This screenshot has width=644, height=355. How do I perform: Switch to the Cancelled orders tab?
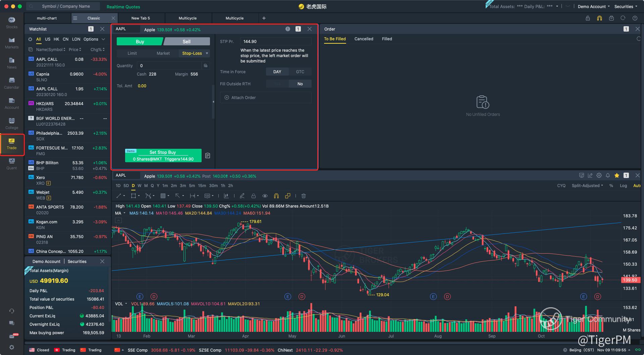tap(364, 39)
